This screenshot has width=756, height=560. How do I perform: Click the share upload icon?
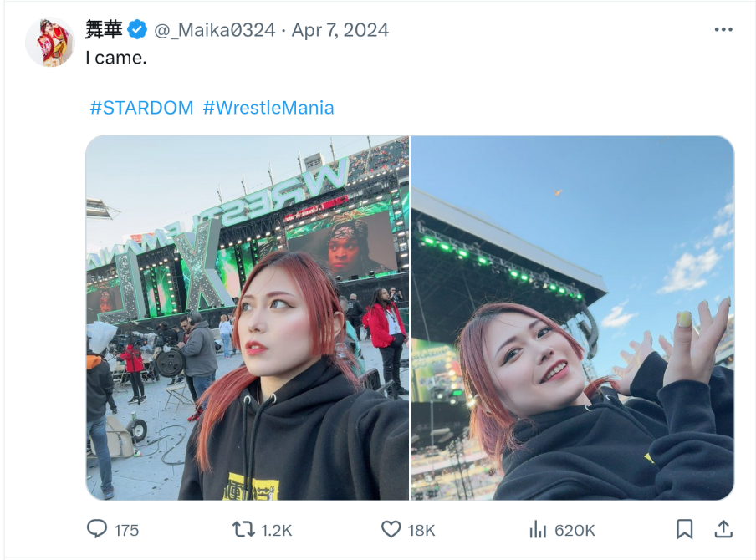723,529
